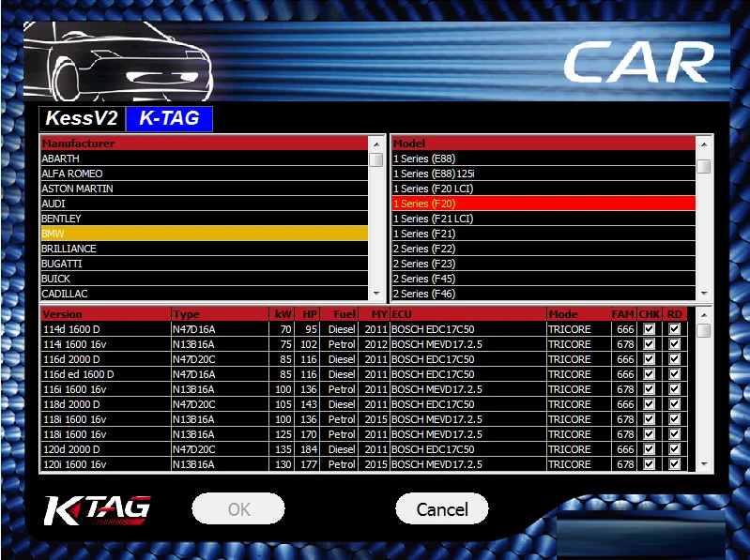This screenshot has width=750, height=560.
Task: Choose model 2 Series (F45)
Action: coord(543,279)
